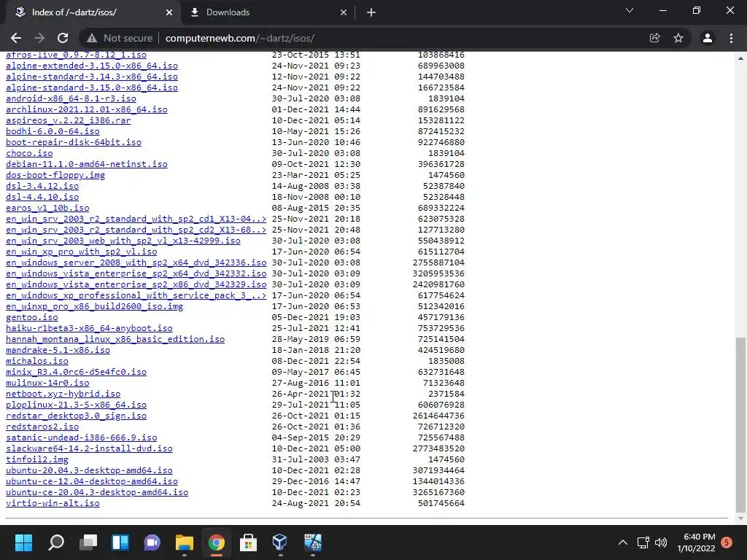Image resolution: width=747 pixels, height=560 pixels.
Task: Open tinfoil2.img link
Action: tap(37, 460)
